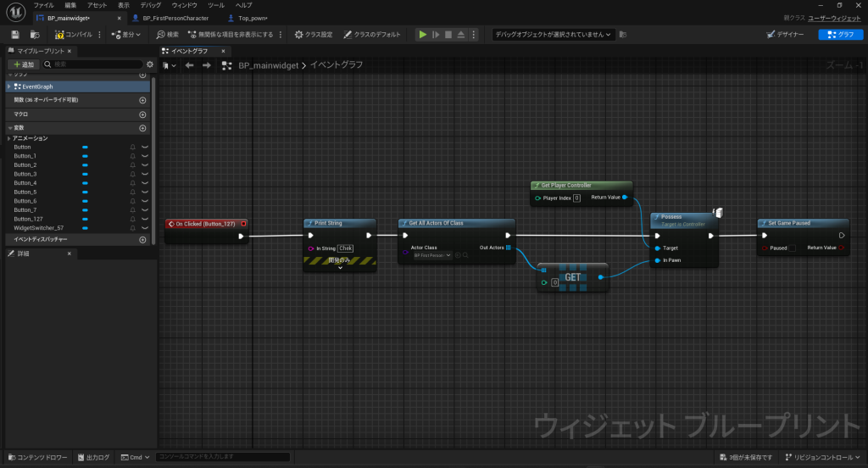Click the 追加 (Add) button
This screenshot has height=468, width=868.
point(23,64)
